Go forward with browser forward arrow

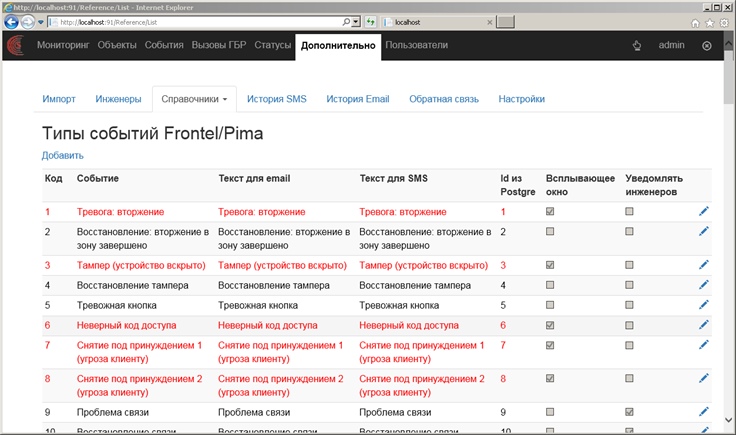[28, 22]
